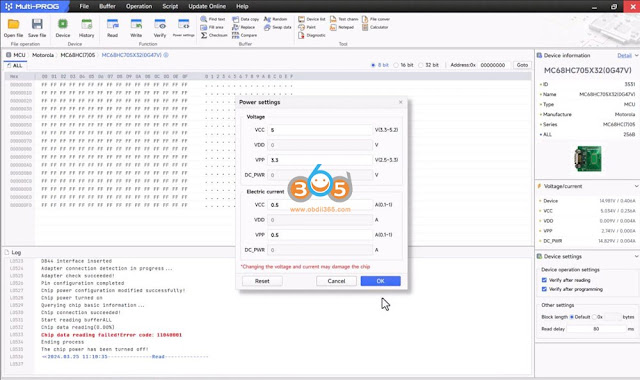Screen dimensions: 640x380
Task: Click the VPP voltage input field
Action: coord(320,160)
